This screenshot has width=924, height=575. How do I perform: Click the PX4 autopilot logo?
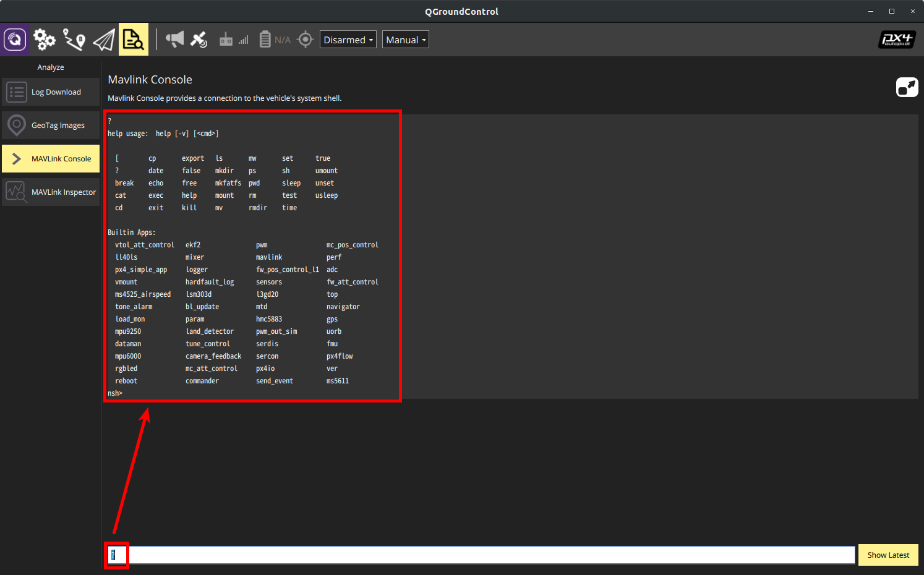[897, 40]
